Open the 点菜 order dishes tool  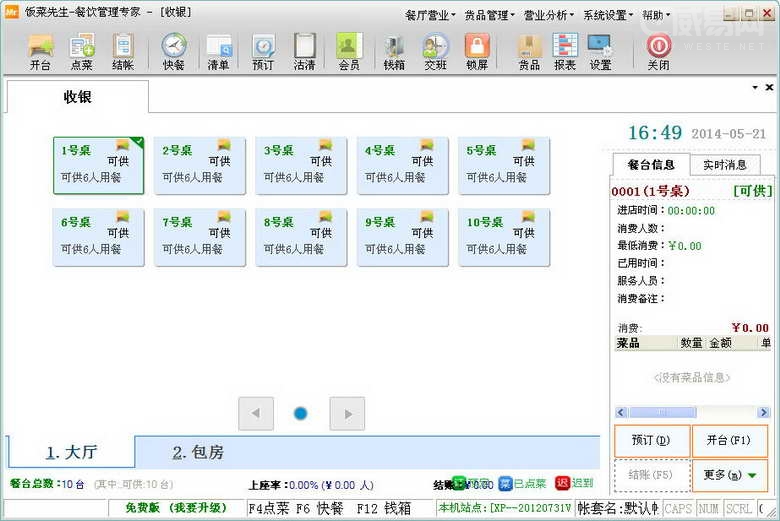coord(82,51)
